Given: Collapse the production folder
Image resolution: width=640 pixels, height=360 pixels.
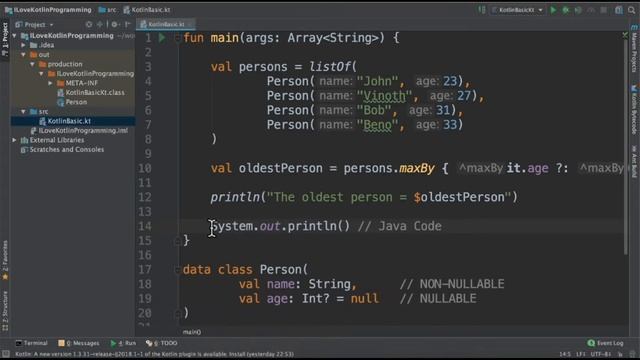Looking at the screenshot, I should [33, 64].
